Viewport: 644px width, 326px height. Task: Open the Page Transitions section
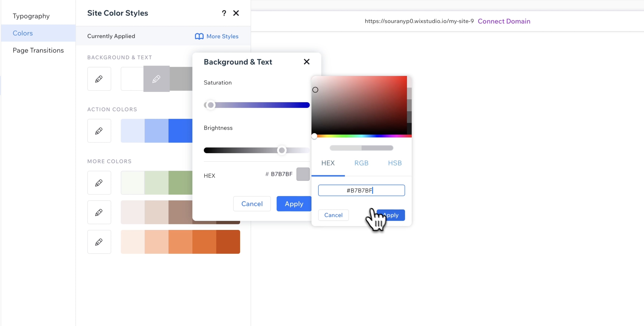tap(38, 50)
